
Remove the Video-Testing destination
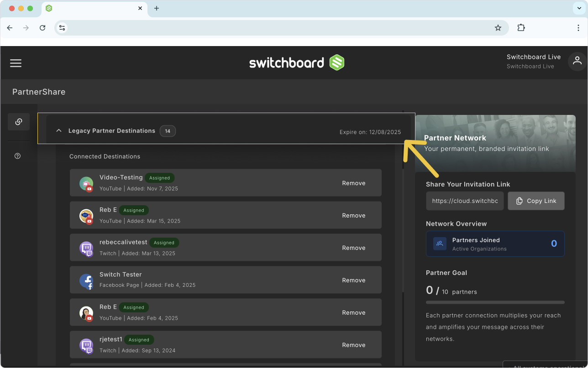point(354,183)
